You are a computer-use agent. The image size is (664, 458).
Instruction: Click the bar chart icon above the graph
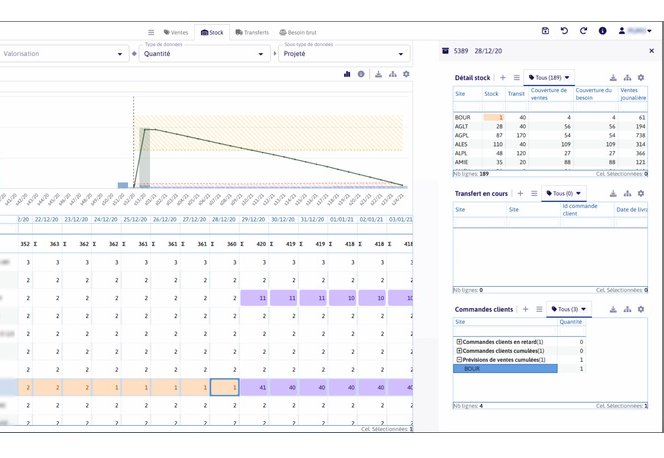click(x=347, y=74)
